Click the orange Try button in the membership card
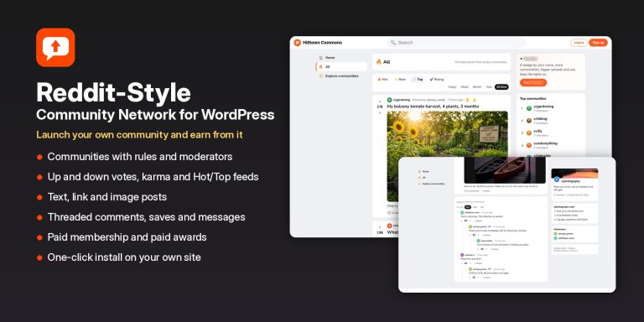This screenshot has width=644, height=322. [x=533, y=82]
